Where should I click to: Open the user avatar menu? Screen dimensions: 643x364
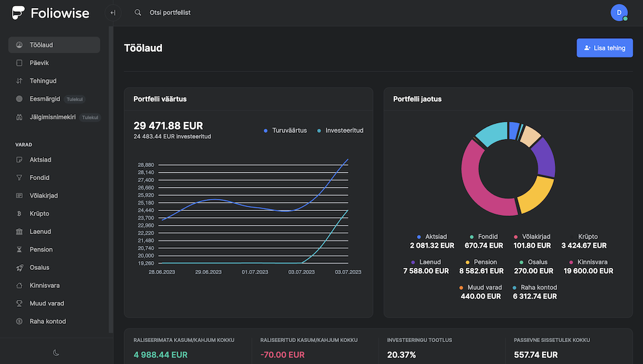pyautogui.click(x=619, y=13)
